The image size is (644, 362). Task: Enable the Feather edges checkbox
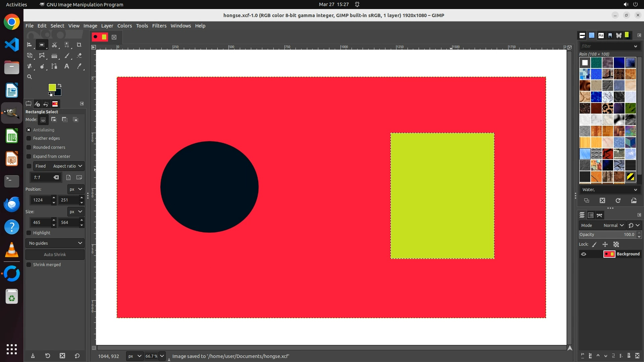[29, 138]
